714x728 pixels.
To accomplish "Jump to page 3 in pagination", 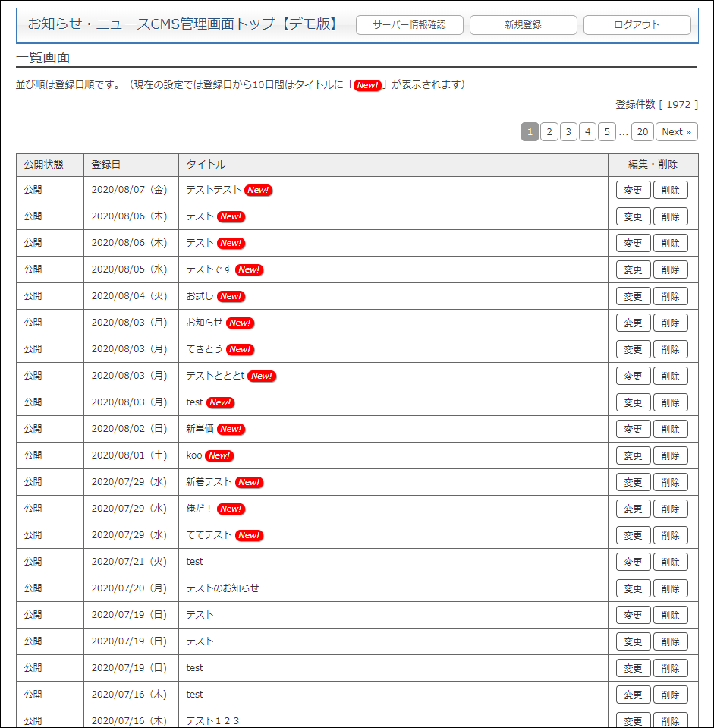I will 568,131.
